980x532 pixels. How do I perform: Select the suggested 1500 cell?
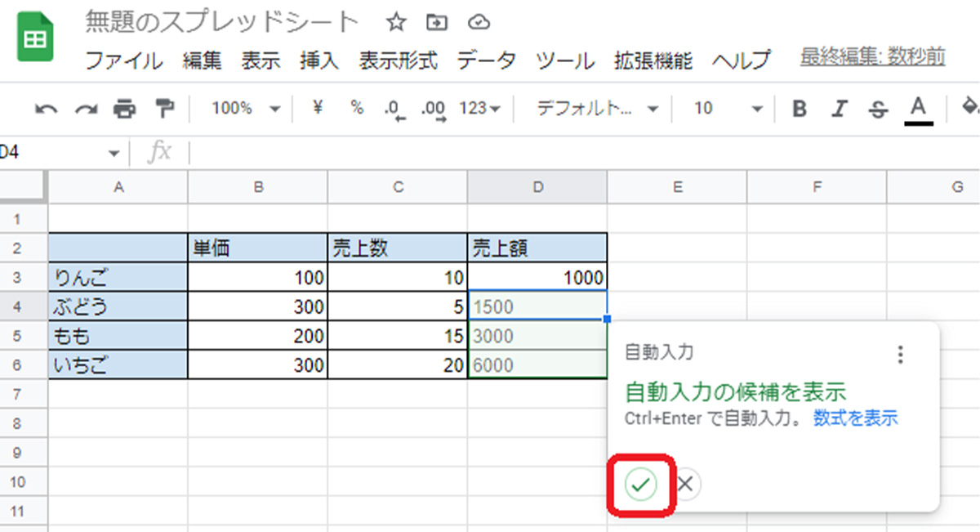pyautogui.click(x=537, y=307)
